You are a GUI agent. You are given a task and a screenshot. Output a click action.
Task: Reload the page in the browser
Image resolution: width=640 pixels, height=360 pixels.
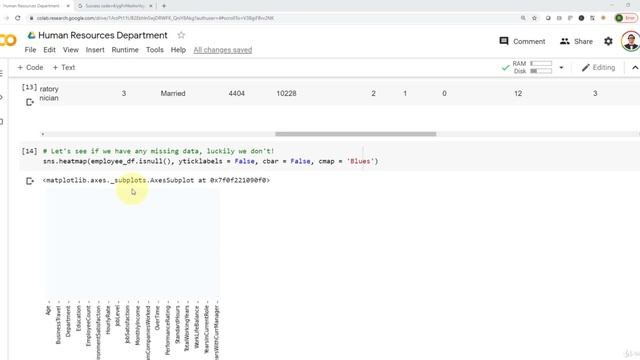pyautogui.click(x=18, y=18)
